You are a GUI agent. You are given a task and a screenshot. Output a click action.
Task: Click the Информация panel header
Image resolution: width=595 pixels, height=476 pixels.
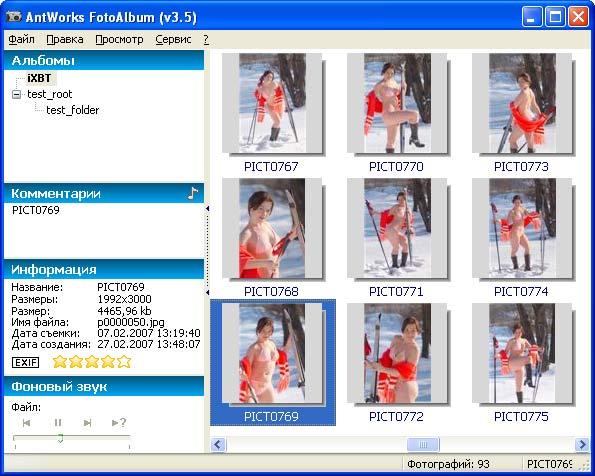[104, 270]
